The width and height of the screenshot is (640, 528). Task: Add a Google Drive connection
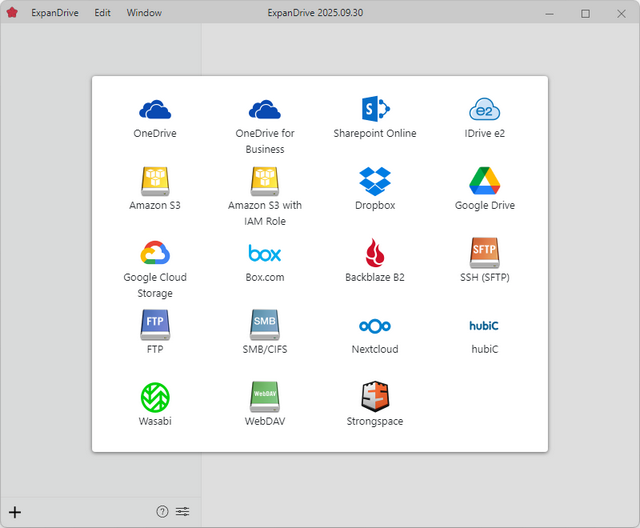point(485,181)
